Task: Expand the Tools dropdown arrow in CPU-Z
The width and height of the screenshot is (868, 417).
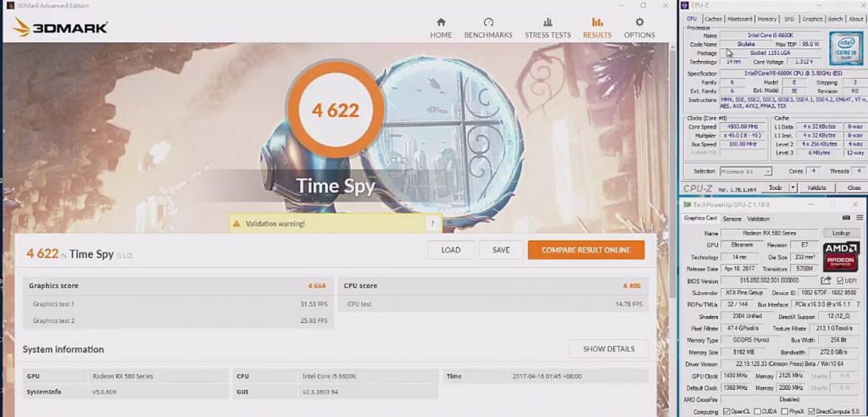Action: [x=793, y=187]
